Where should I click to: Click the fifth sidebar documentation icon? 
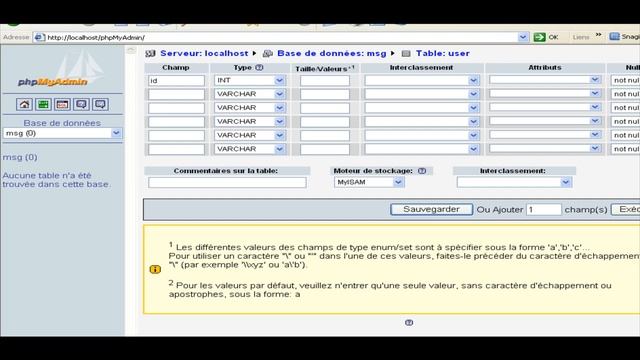pyautogui.click(x=100, y=104)
